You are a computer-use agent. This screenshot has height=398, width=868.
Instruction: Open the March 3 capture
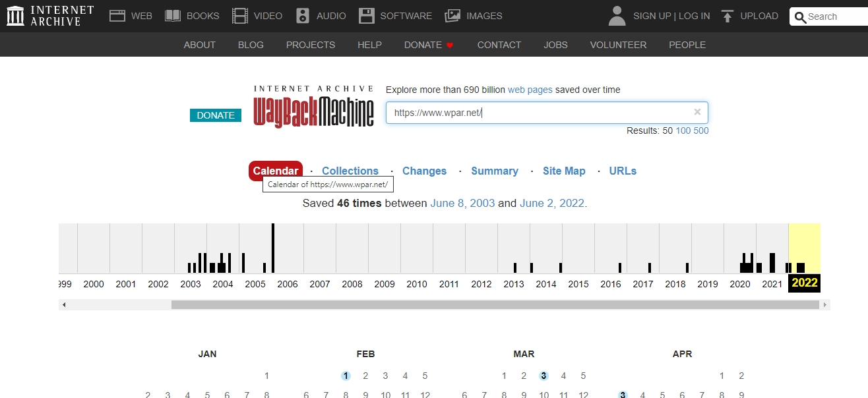click(x=543, y=376)
